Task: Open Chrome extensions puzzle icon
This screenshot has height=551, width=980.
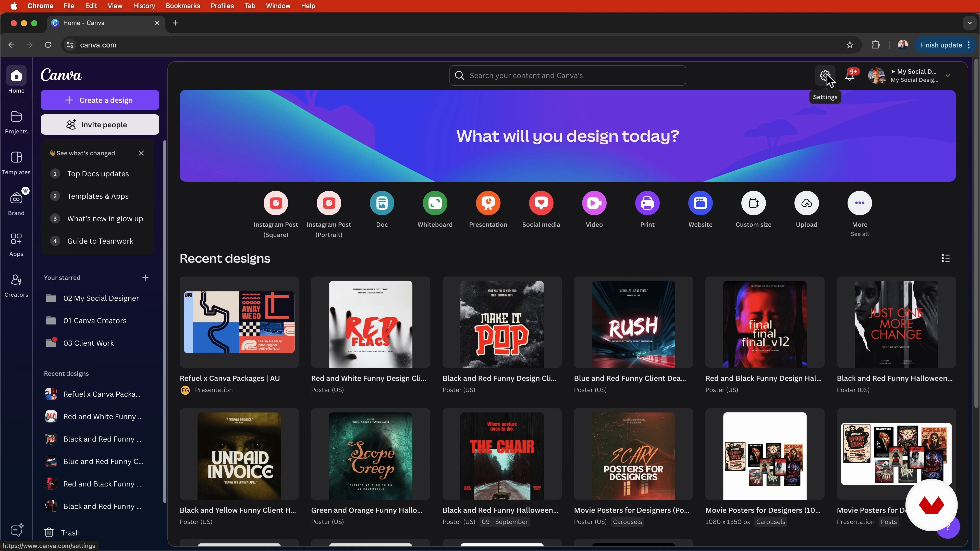Action: [x=876, y=45]
